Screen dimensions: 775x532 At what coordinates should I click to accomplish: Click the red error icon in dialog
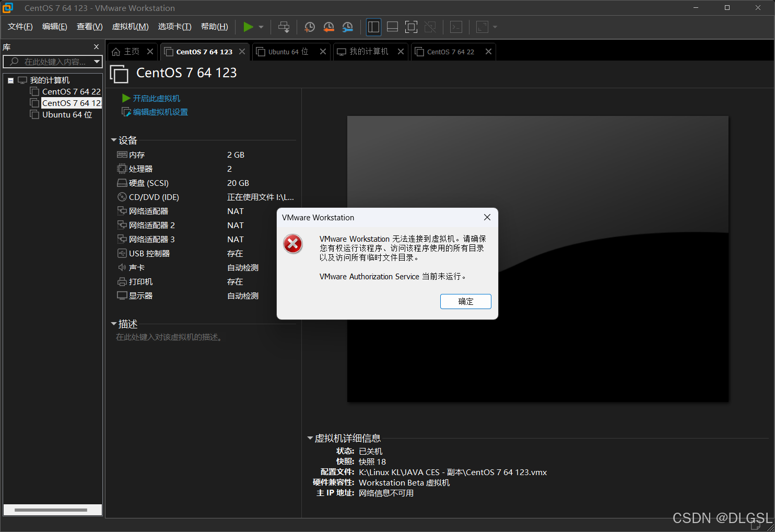click(x=293, y=244)
